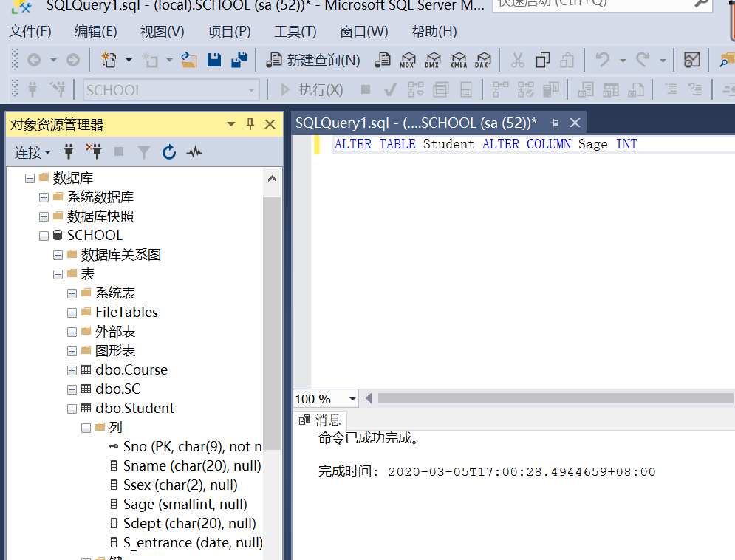Click the Navigate Backward icon
The image size is (735, 560).
point(34,60)
